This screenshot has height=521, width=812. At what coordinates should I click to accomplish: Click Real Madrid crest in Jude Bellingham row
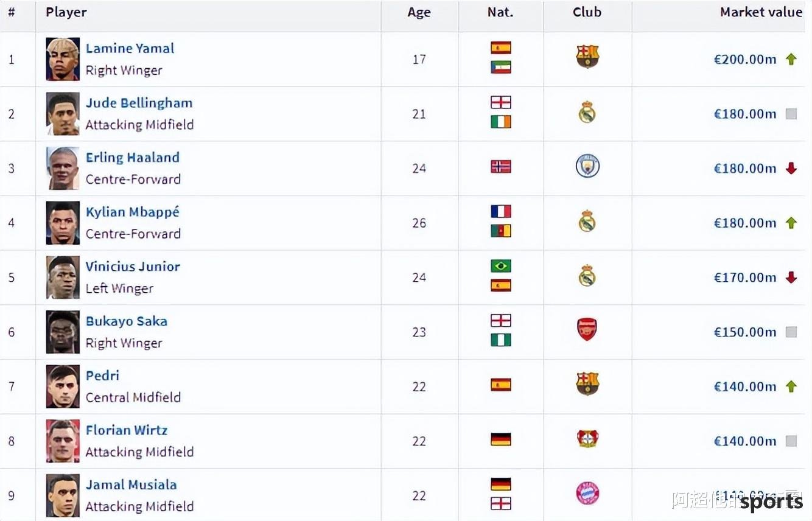[587, 112]
